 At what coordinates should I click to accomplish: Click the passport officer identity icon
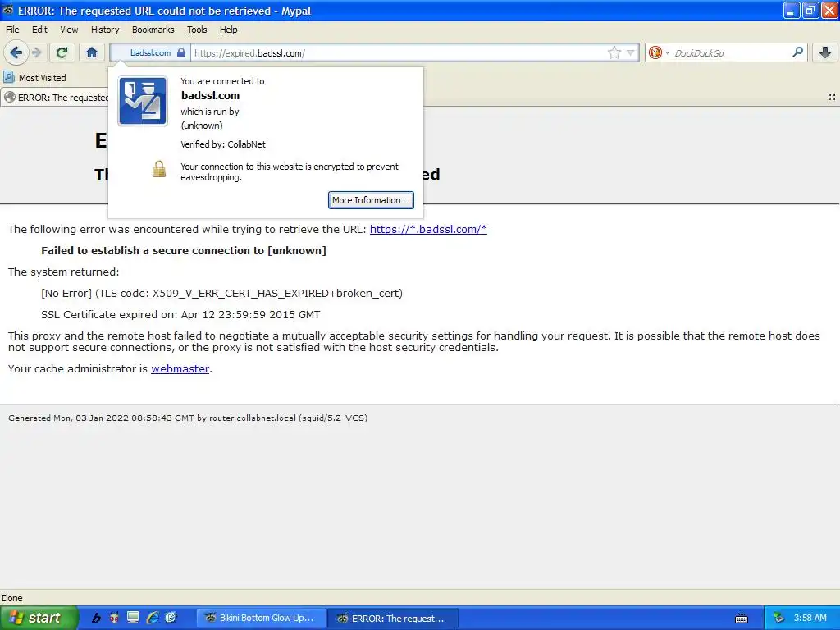coord(143,101)
